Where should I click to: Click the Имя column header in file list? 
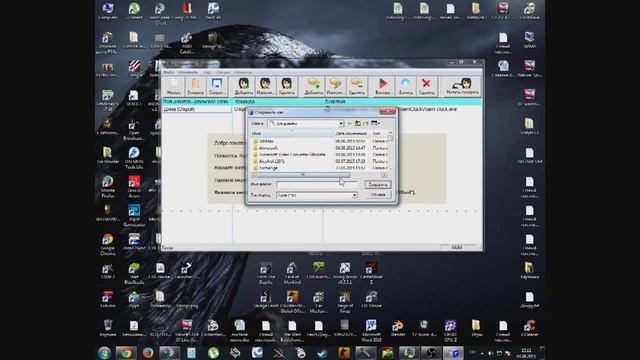pyautogui.click(x=291, y=133)
